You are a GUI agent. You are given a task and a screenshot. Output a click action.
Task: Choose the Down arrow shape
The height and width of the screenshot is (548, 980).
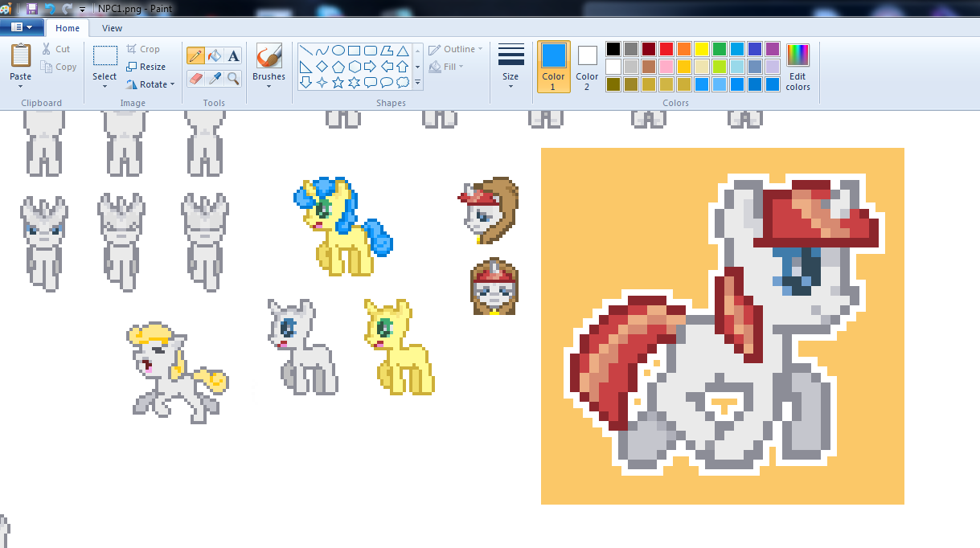point(306,82)
